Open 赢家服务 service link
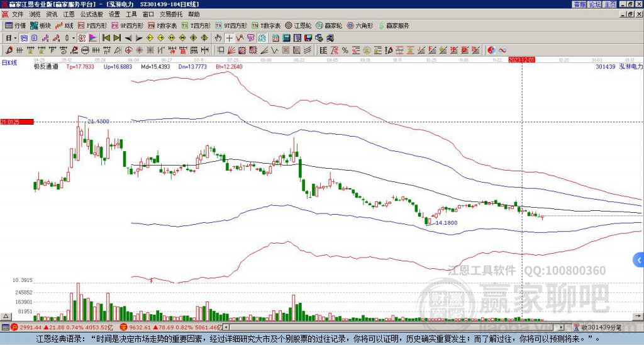This screenshot has height=345, width=644. pos(394,25)
